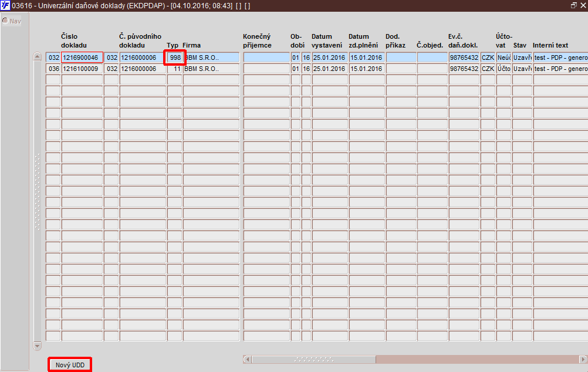Click the horizontal scrollbar left arrow

[x=247, y=359]
